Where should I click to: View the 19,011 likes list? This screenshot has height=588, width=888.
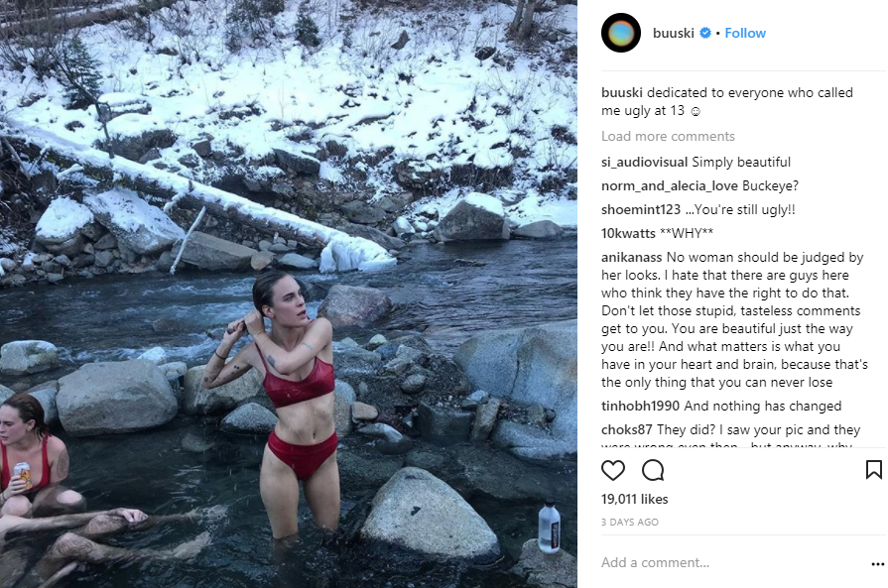(x=635, y=499)
